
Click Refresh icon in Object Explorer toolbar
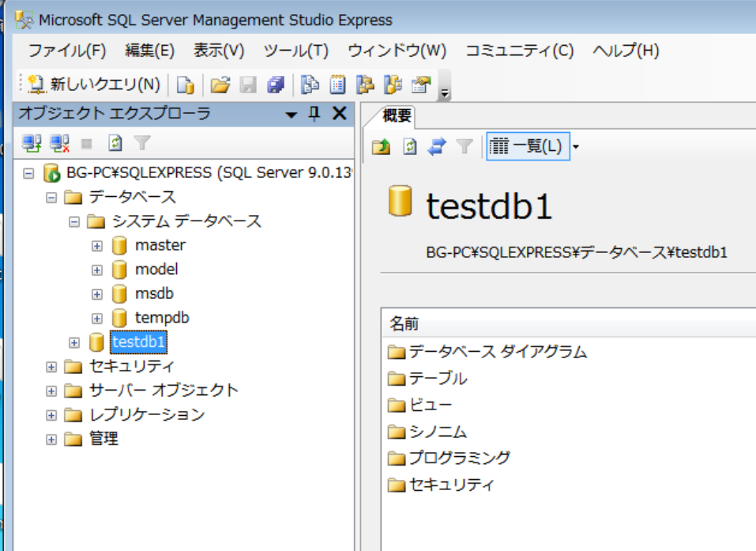[x=115, y=143]
